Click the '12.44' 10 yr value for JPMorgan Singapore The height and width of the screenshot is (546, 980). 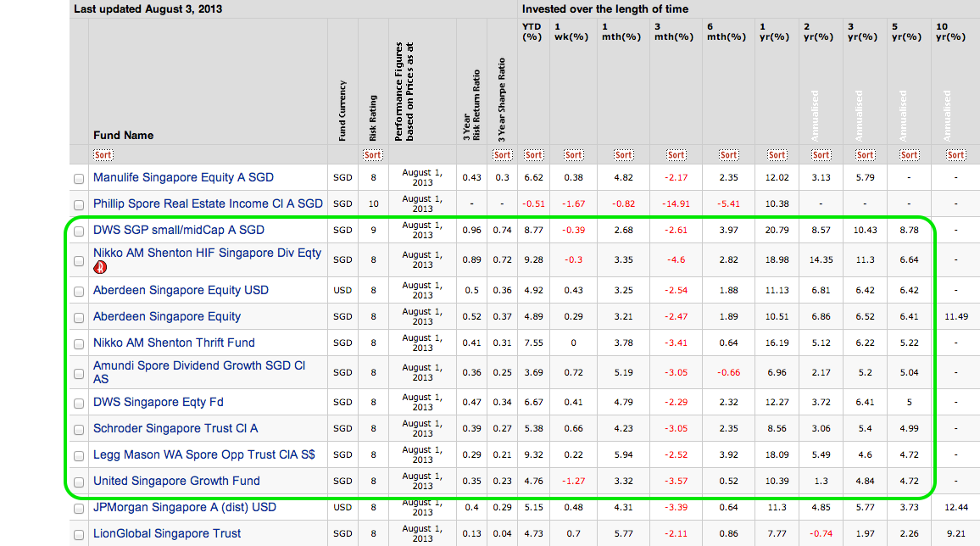(955, 507)
